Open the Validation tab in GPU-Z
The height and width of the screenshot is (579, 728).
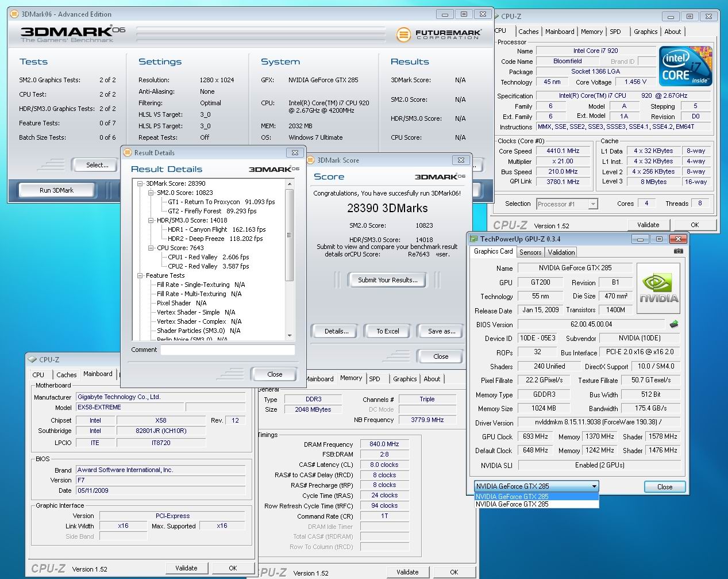coord(561,252)
